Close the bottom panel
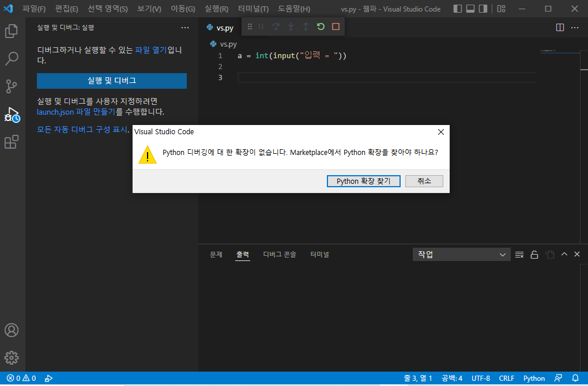Screen dimensions: 588x386 pyautogui.click(x=577, y=254)
